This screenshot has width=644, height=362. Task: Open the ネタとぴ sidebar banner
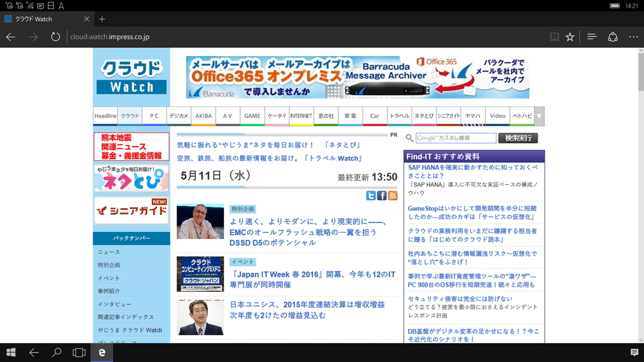coord(131,178)
